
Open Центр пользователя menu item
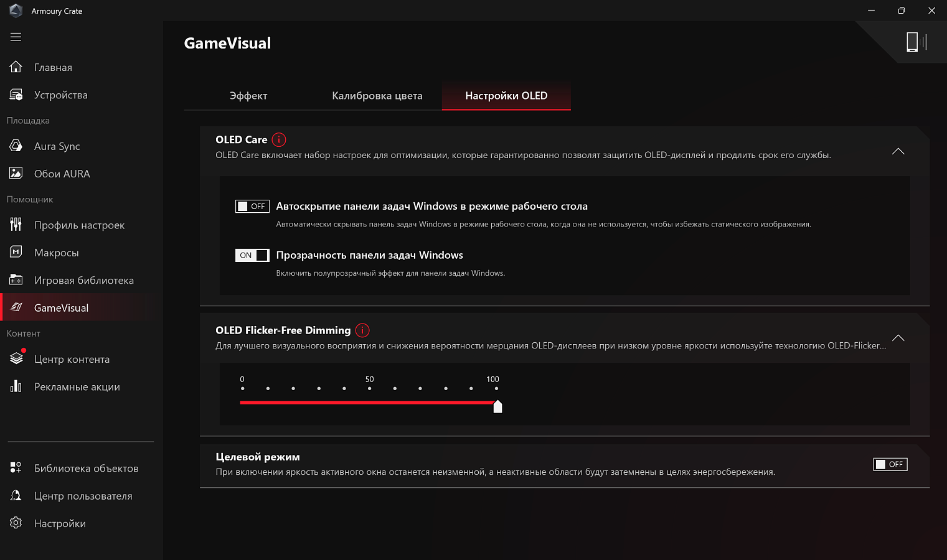[x=82, y=496]
